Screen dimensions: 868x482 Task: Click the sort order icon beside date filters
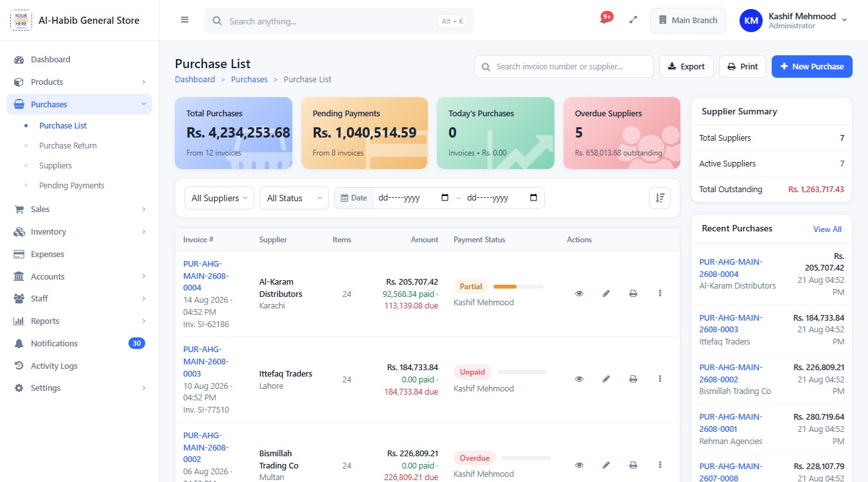pos(660,198)
